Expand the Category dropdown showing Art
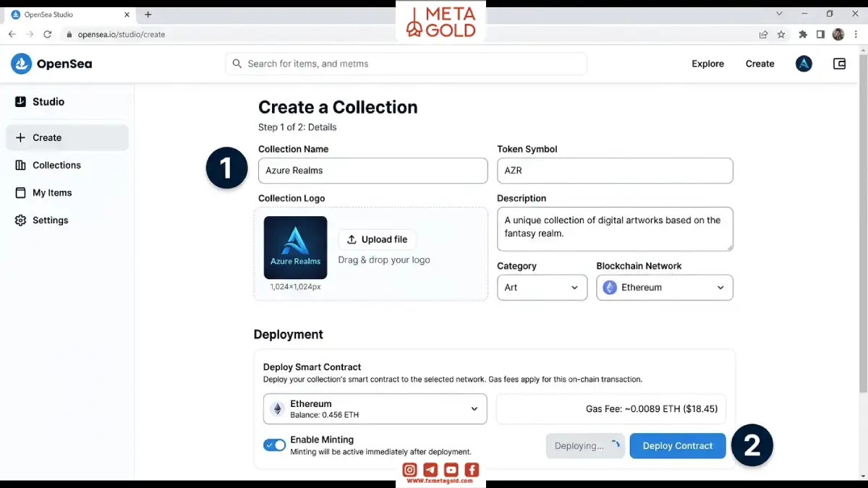The height and width of the screenshot is (488, 868). pyautogui.click(x=542, y=287)
